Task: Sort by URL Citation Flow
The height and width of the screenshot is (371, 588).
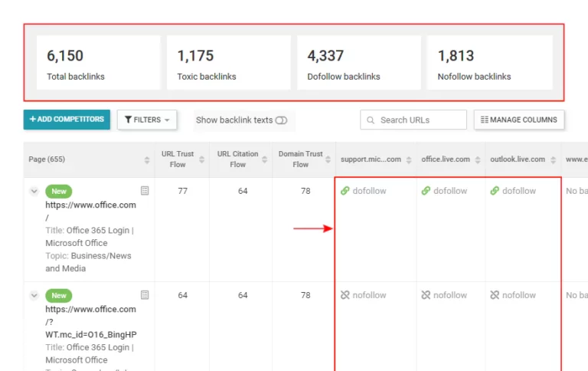Action: [264, 159]
